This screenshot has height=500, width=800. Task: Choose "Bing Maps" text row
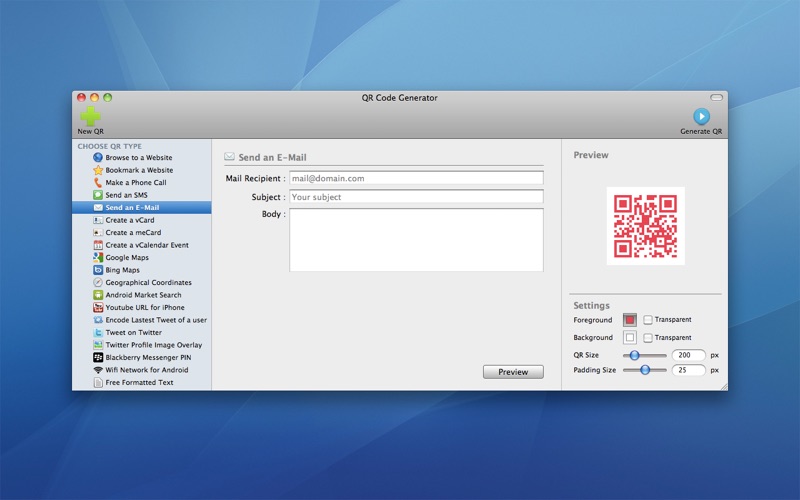pos(122,270)
